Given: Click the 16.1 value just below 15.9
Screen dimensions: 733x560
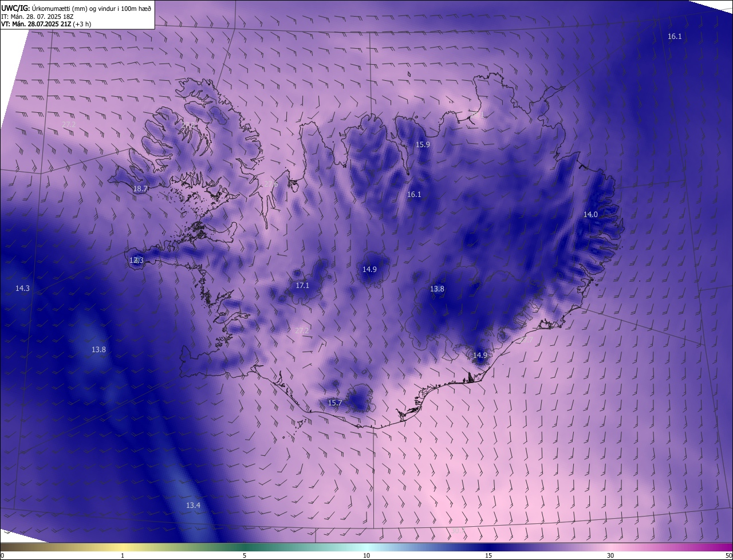Looking at the screenshot, I should 414,195.
